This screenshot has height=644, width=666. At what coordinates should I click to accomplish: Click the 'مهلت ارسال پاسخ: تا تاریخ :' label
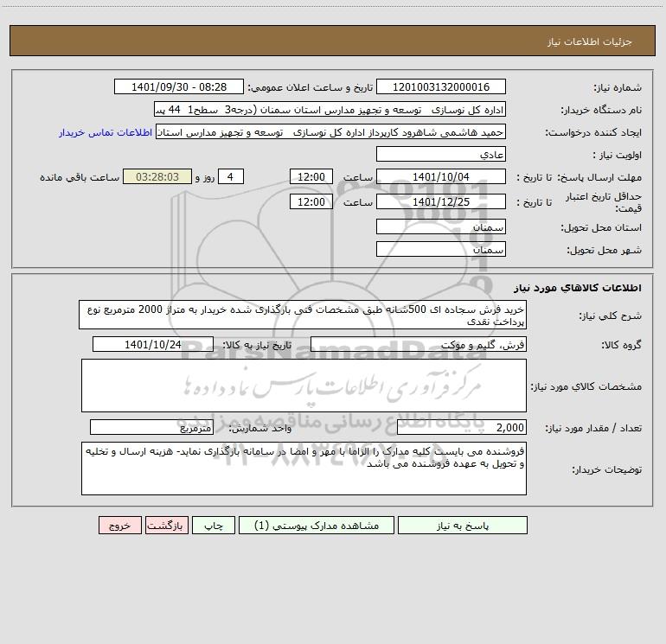[x=579, y=177]
